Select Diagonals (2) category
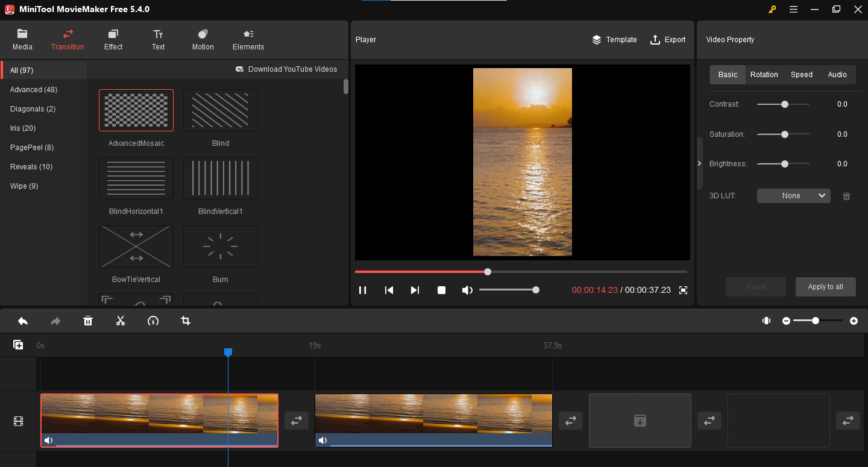 [x=44, y=109]
